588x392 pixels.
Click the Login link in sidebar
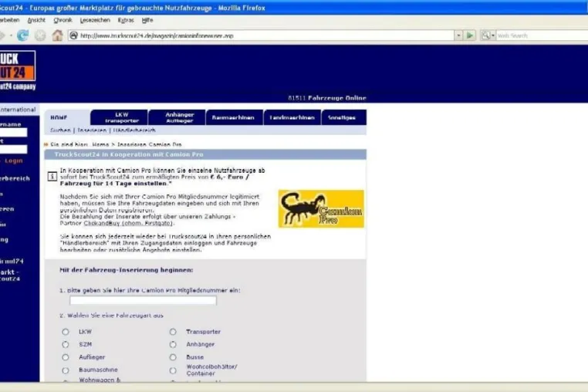(14, 161)
